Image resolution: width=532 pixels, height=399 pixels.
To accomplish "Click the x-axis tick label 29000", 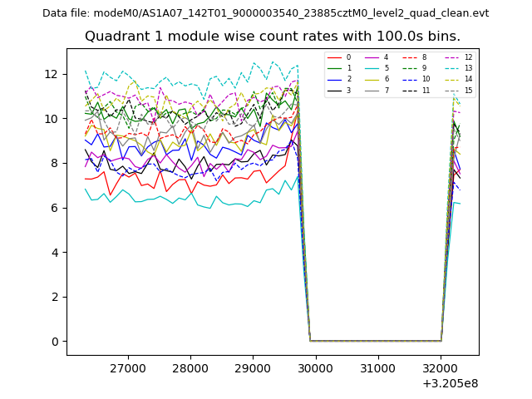I will (x=253, y=367).
